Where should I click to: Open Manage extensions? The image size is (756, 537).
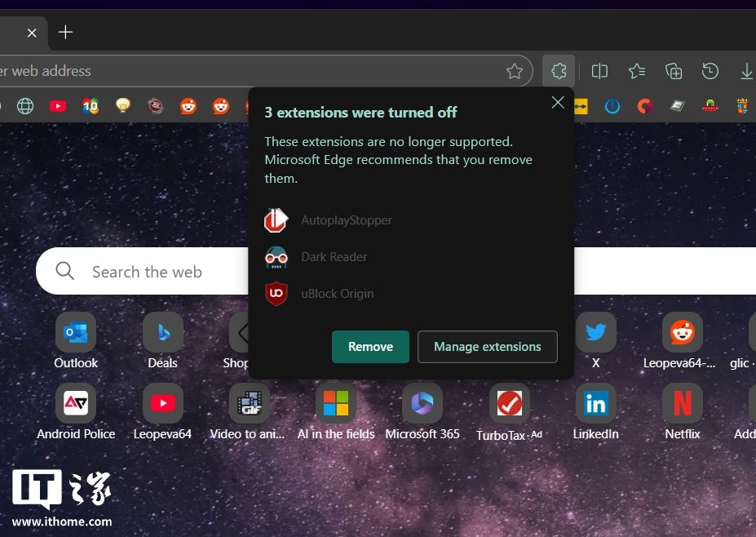(488, 347)
